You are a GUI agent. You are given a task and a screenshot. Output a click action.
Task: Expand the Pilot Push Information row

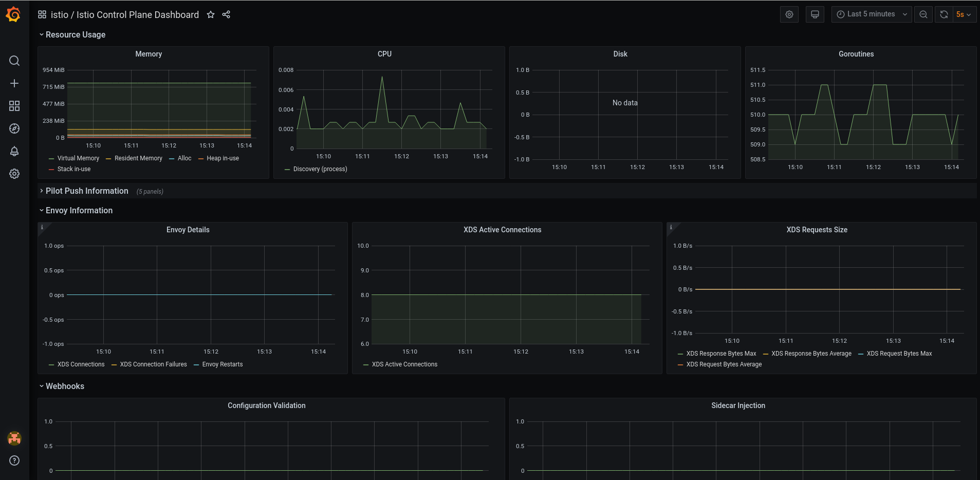click(x=87, y=191)
